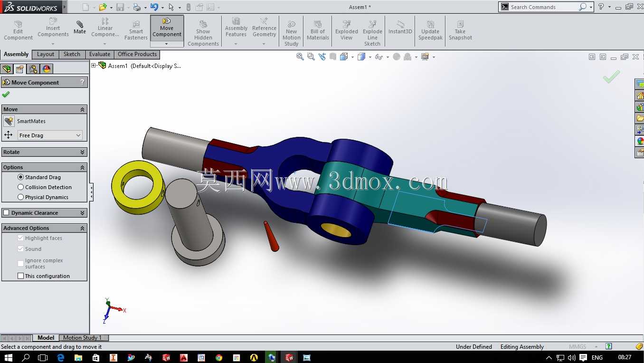Open the Windows Start menu
Viewport: 644px width, 363px height.
click(8, 357)
